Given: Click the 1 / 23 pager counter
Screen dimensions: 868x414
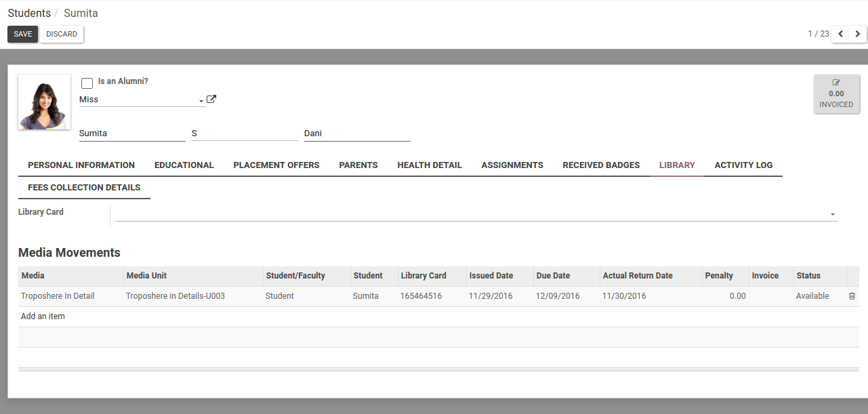Looking at the screenshot, I should pos(818,34).
